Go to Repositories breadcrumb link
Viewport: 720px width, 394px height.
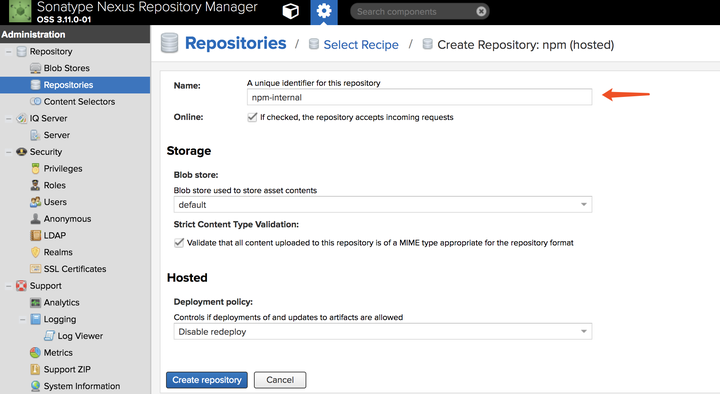(235, 43)
